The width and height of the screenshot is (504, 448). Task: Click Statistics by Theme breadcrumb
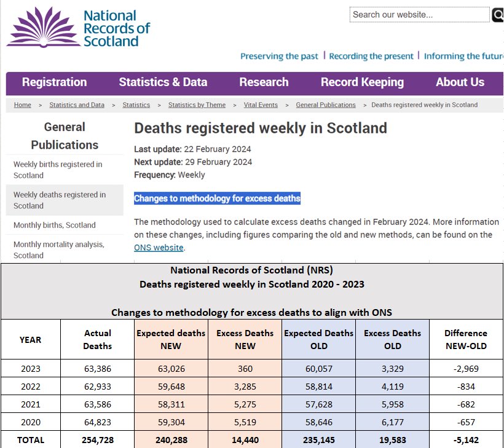tap(197, 105)
